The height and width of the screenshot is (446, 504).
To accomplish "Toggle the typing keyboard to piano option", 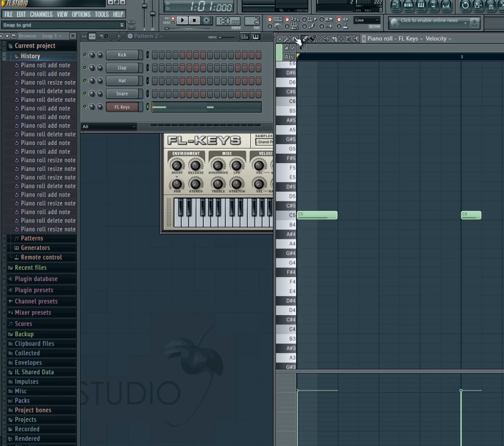I will click(269, 20).
